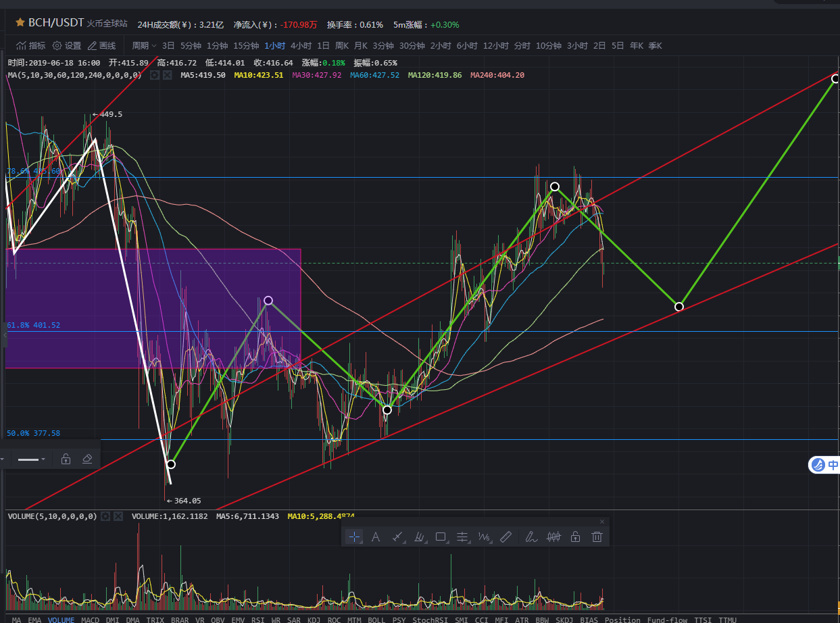840x623 pixels.
Task: Select the 1小时 timeframe
Action: pyautogui.click(x=275, y=46)
